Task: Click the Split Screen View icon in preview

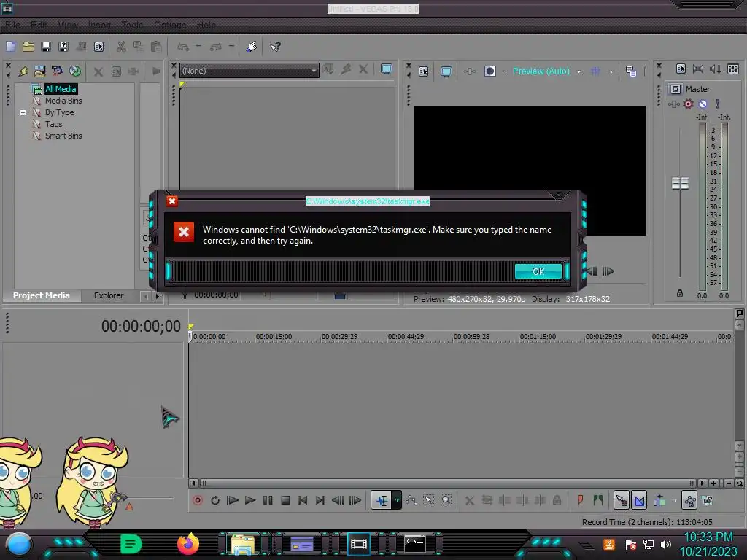Action: (489, 71)
